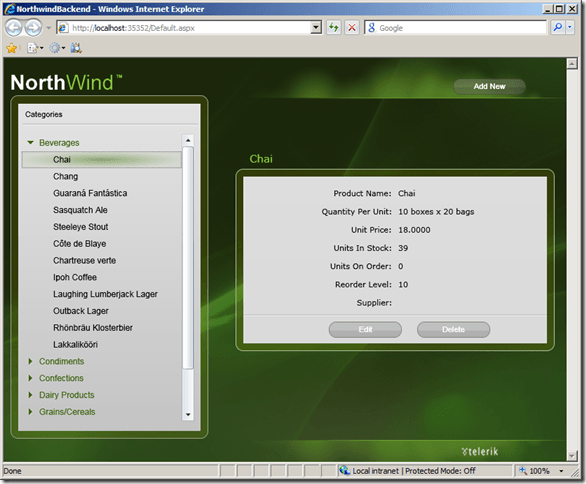The width and height of the screenshot is (586, 484).
Task: Expand the Dairy Products category
Action: pos(31,395)
